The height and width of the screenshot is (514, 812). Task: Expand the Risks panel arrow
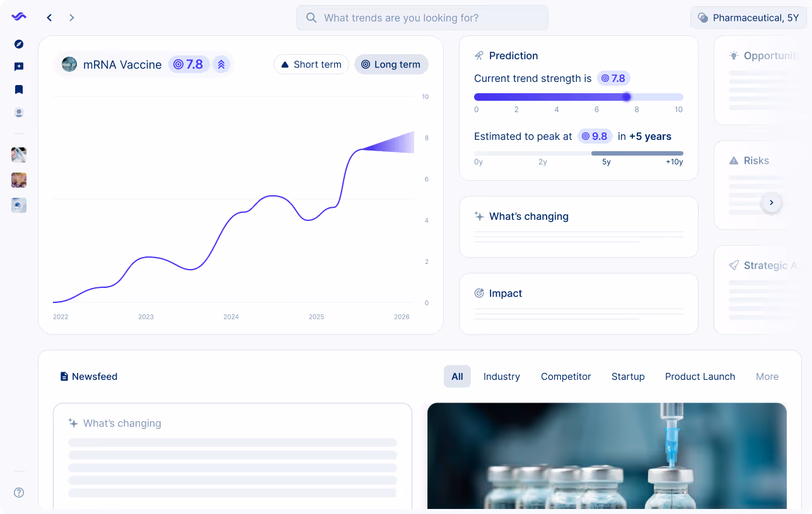tap(772, 202)
